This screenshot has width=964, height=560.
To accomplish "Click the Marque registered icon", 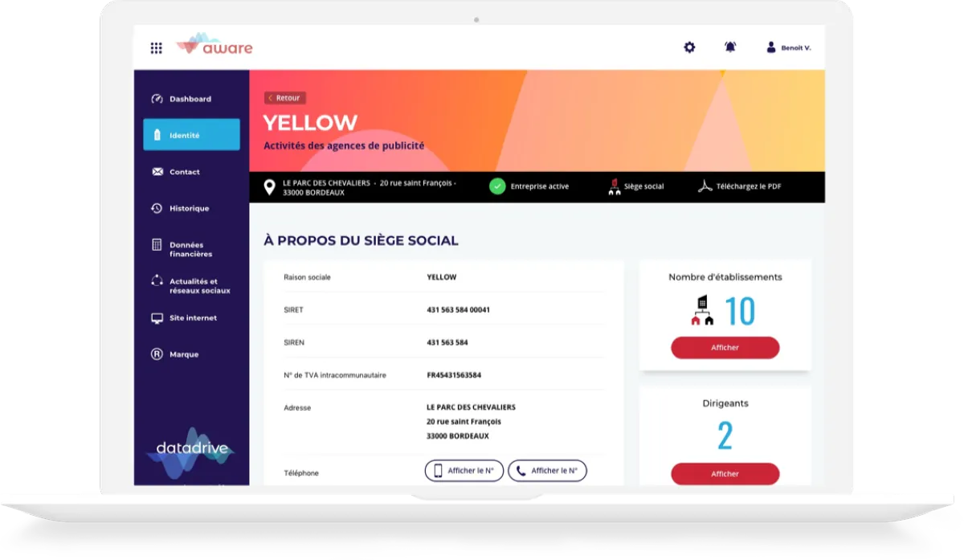I will (157, 354).
